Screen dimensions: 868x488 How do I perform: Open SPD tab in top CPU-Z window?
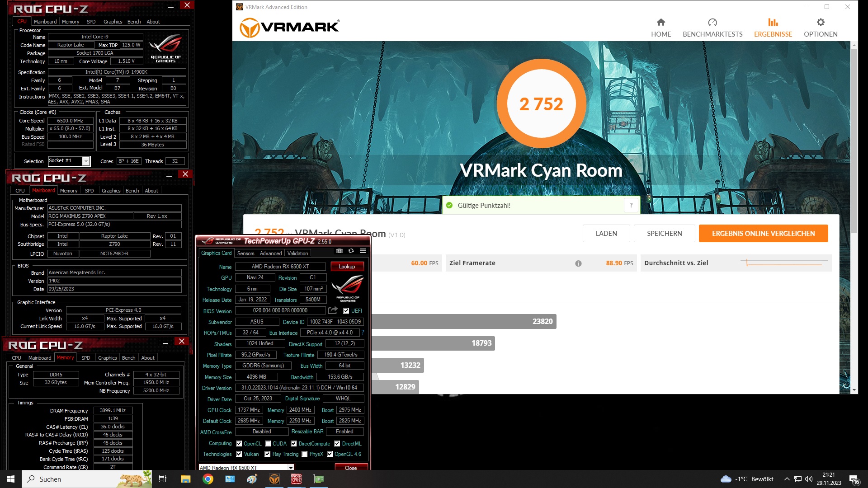click(91, 22)
